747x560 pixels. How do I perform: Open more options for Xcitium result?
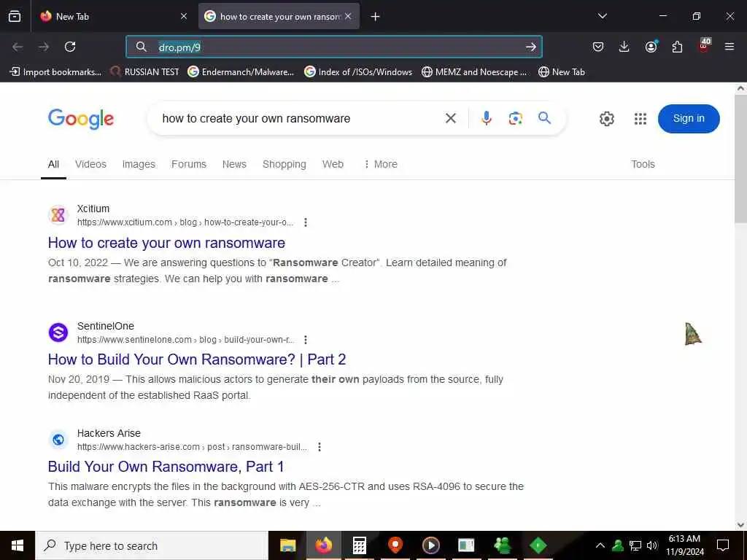[x=306, y=222]
